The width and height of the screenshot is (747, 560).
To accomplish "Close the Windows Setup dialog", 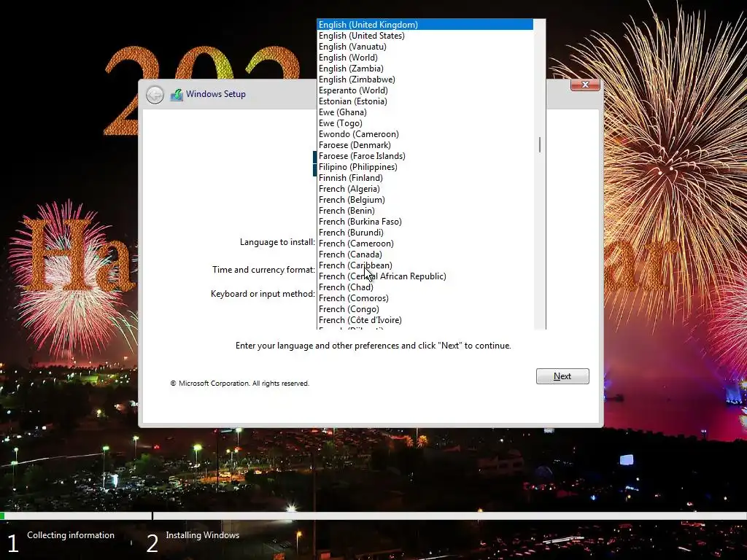I will coord(585,85).
